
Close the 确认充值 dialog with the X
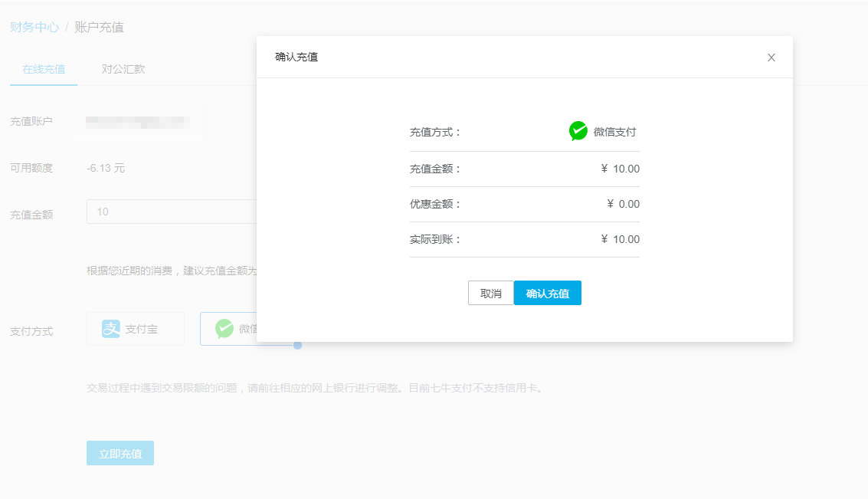click(771, 57)
